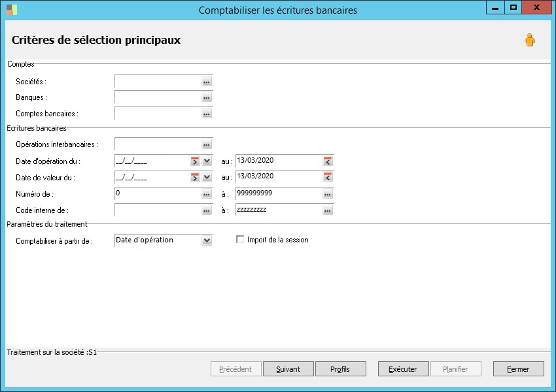Expand the Comptabiliser à partir de dropdown

(207, 240)
